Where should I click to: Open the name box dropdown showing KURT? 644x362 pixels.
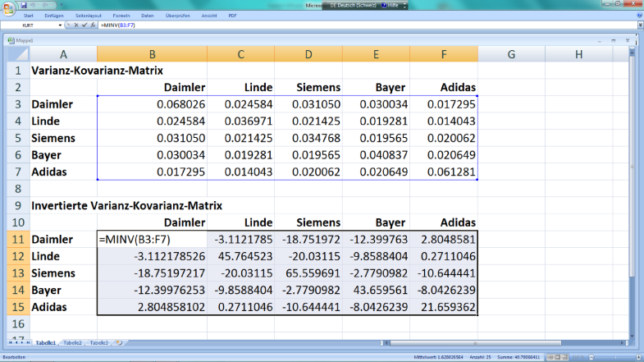60,25
